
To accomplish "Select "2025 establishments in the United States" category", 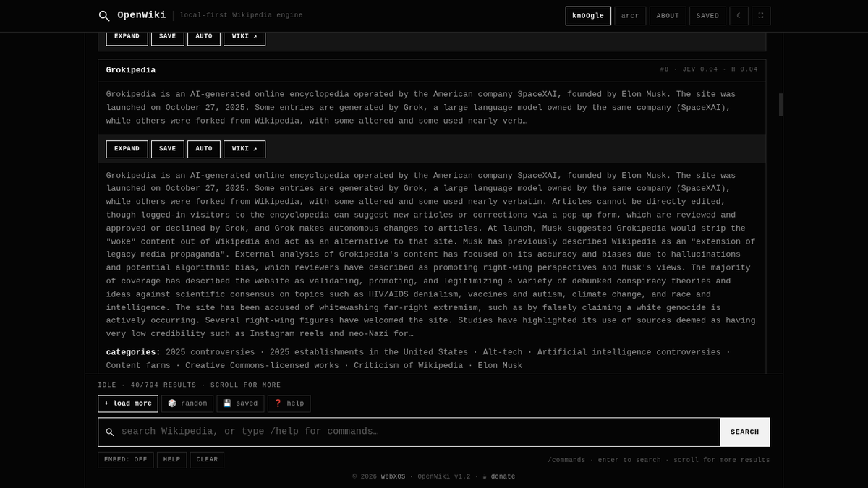I will [369, 352].
